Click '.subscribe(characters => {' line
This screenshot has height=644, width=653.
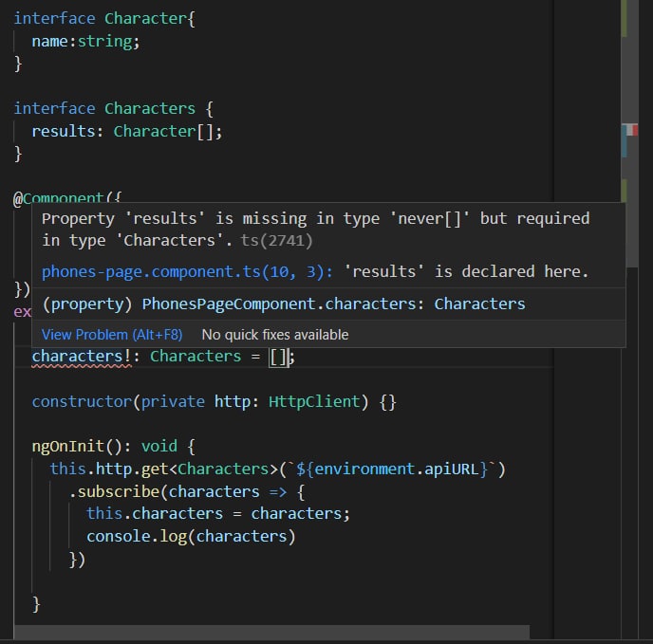coord(187,491)
